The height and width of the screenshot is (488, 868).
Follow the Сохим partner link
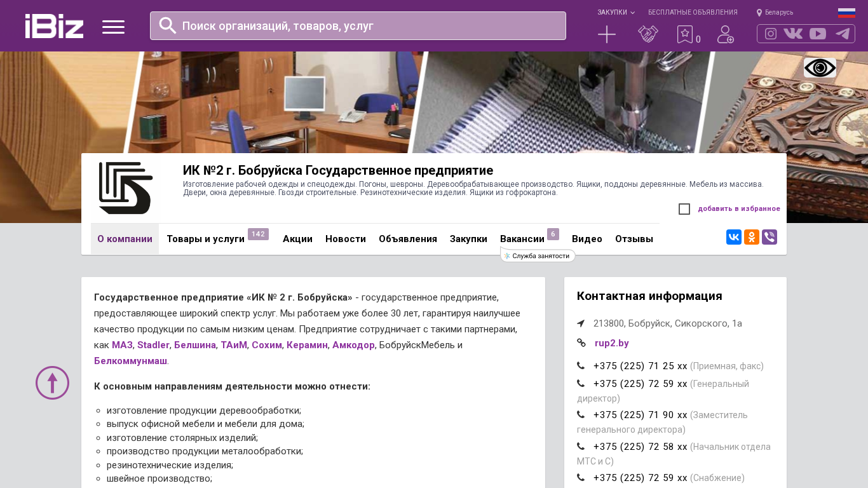coord(267,345)
